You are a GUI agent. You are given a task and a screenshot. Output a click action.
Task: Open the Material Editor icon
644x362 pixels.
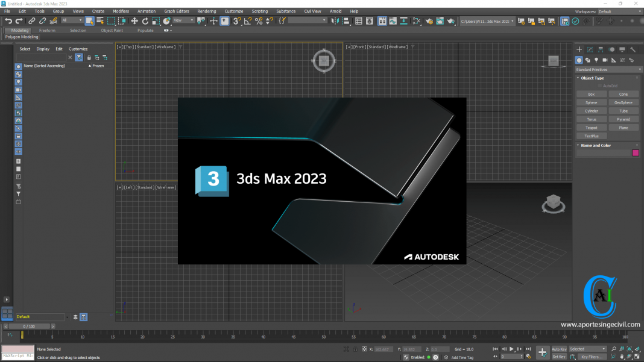416,22
